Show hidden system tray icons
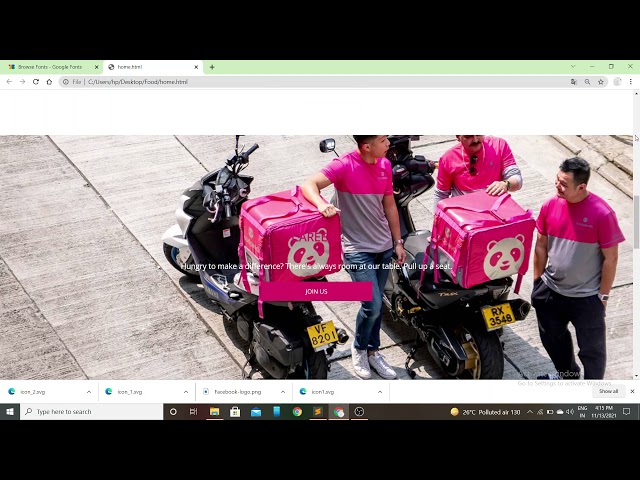This screenshot has width=640, height=480. 530,412
